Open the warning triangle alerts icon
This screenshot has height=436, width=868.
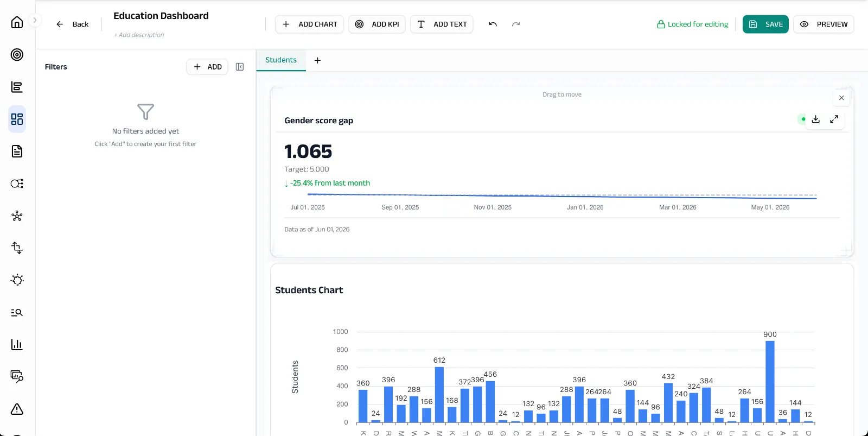pyautogui.click(x=17, y=409)
